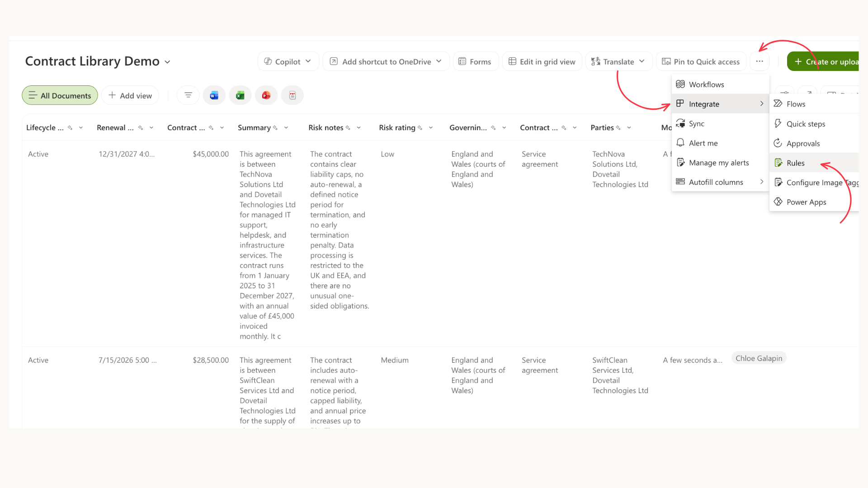
Task: Expand the Autofill columns submenu arrow
Action: (762, 182)
